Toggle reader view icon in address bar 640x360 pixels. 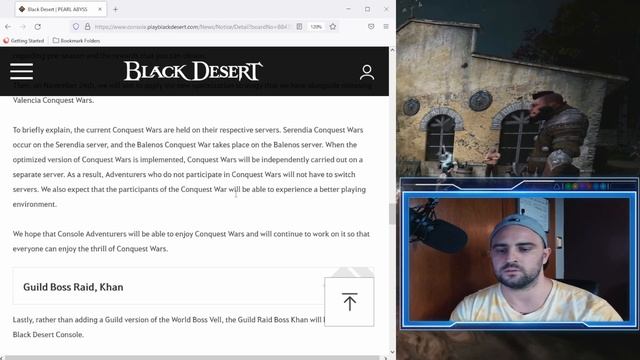coord(299,27)
